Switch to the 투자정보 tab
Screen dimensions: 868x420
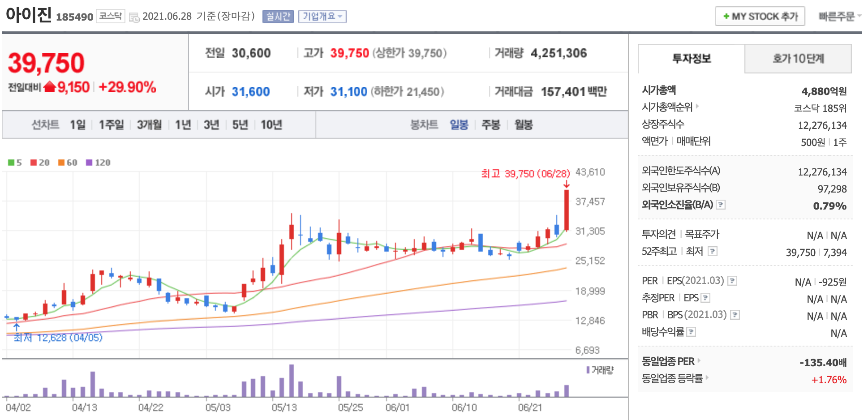click(x=692, y=59)
